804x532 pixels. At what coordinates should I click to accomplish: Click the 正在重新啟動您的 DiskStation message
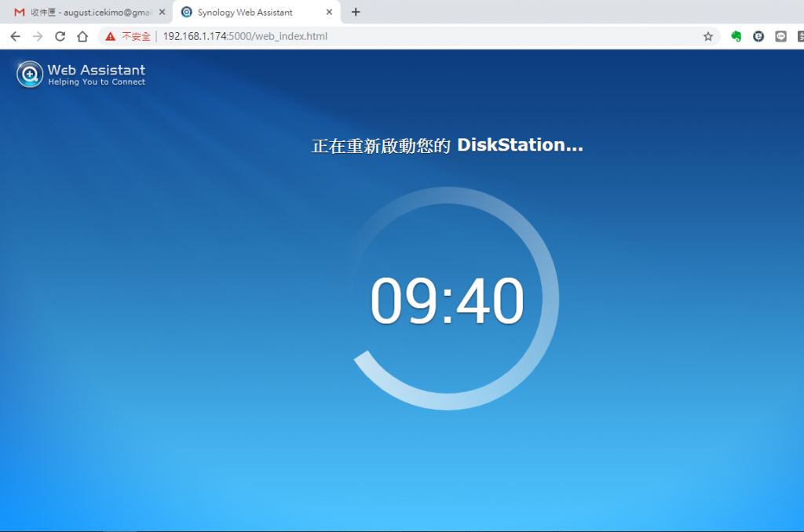[447, 146]
